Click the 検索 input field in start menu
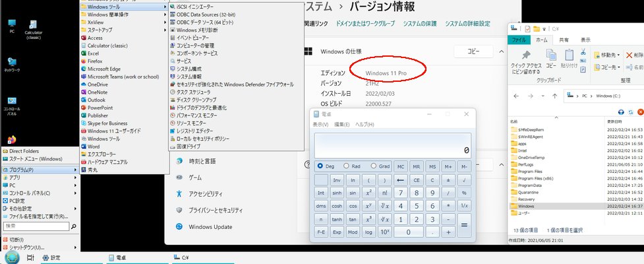Viewport: 644px width, 264px height. pyautogui.click(x=36, y=225)
